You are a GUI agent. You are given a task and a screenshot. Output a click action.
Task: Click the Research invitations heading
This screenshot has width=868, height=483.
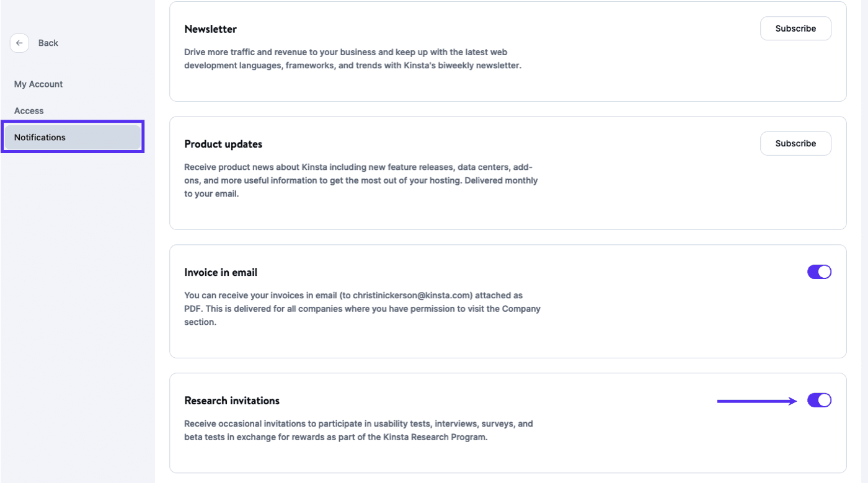231,401
